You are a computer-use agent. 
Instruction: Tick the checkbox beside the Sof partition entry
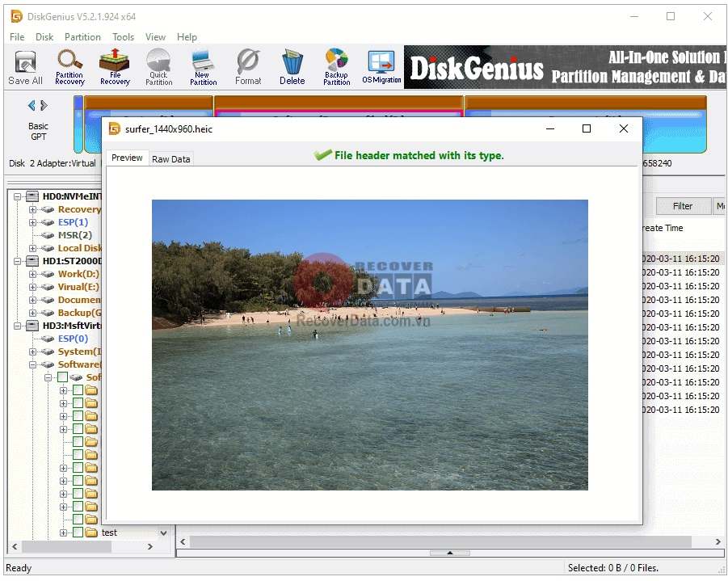(x=63, y=377)
